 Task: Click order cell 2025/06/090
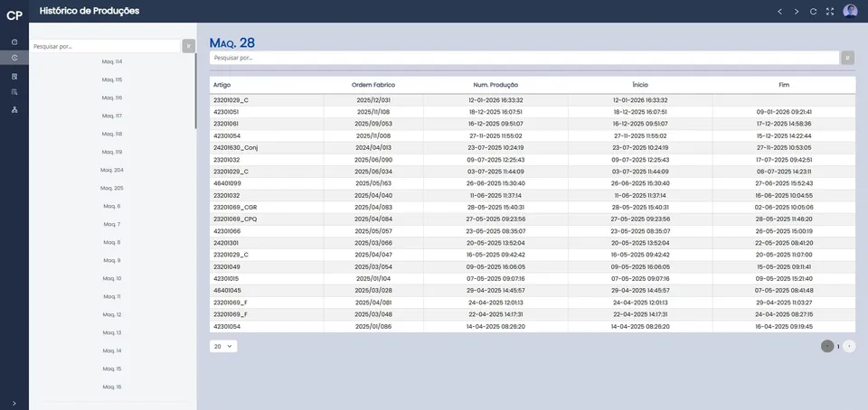click(373, 160)
